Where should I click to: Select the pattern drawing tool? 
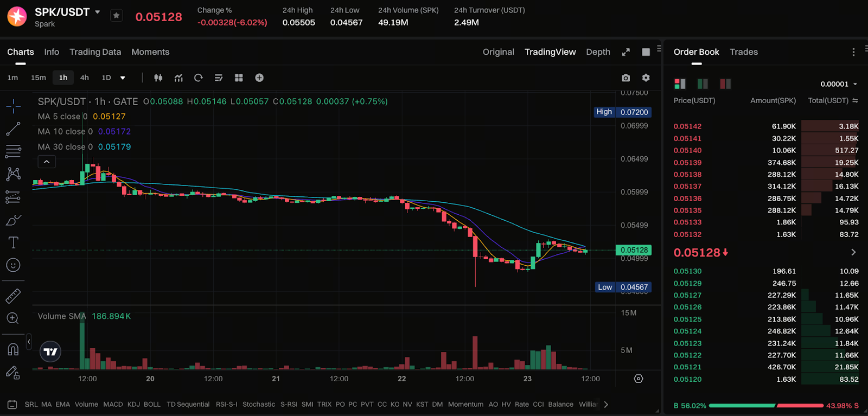pyautogui.click(x=13, y=174)
